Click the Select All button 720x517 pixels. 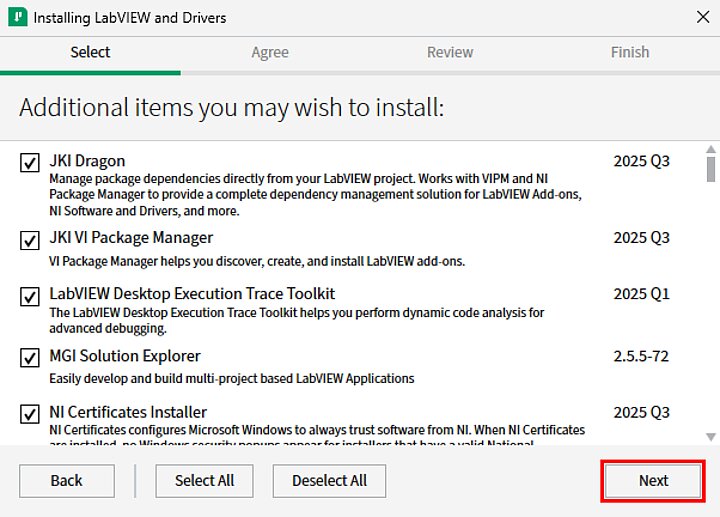coord(204,481)
